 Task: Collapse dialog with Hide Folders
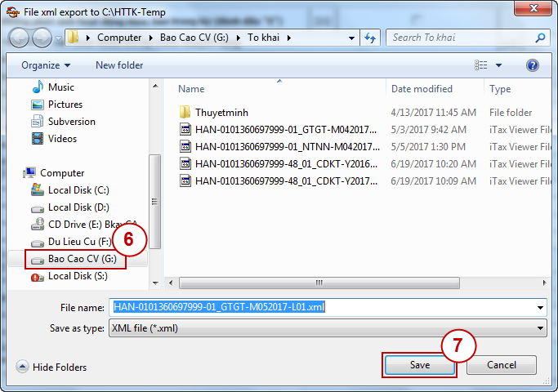click(x=51, y=367)
